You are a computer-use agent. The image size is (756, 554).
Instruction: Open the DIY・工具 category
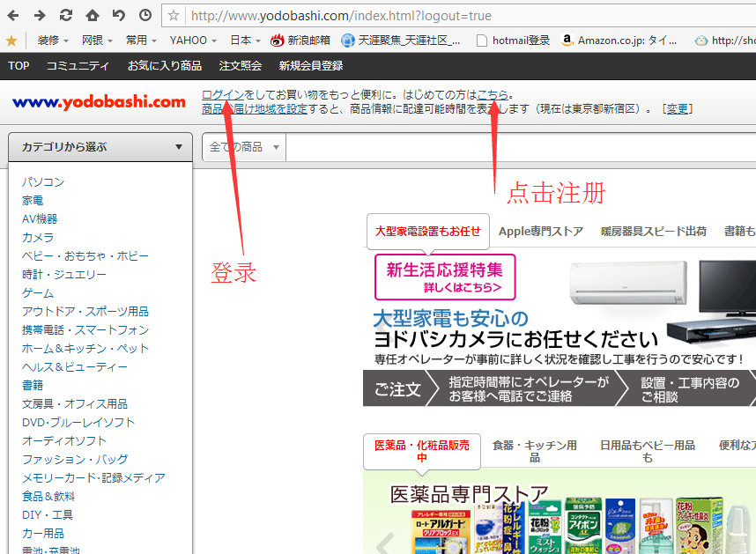point(48,515)
